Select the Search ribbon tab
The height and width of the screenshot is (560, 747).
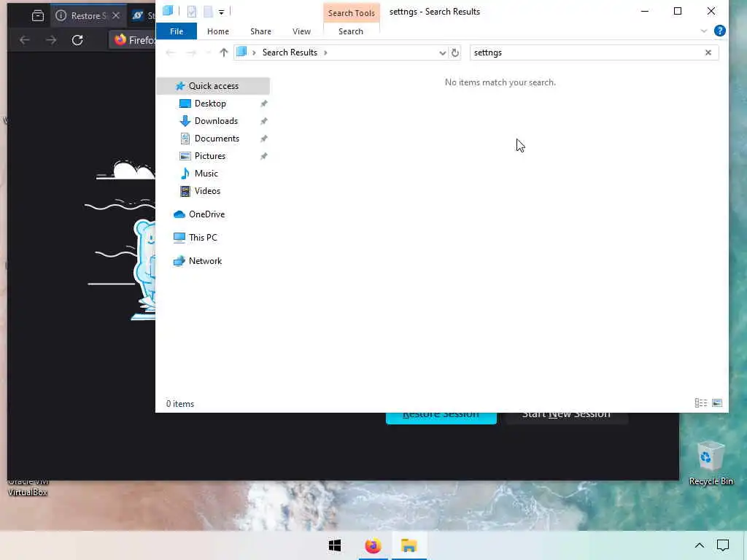coord(351,31)
